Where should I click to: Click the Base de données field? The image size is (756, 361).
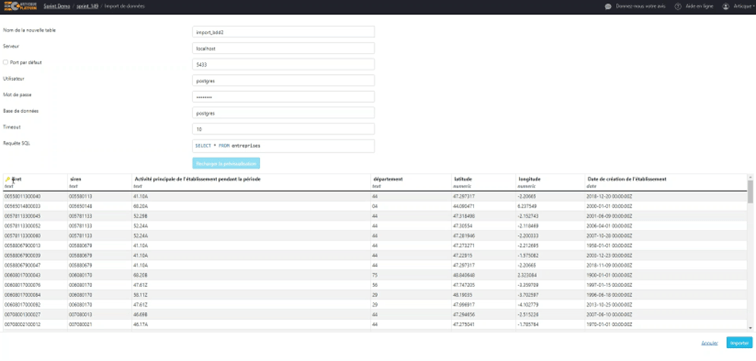(x=284, y=113)
